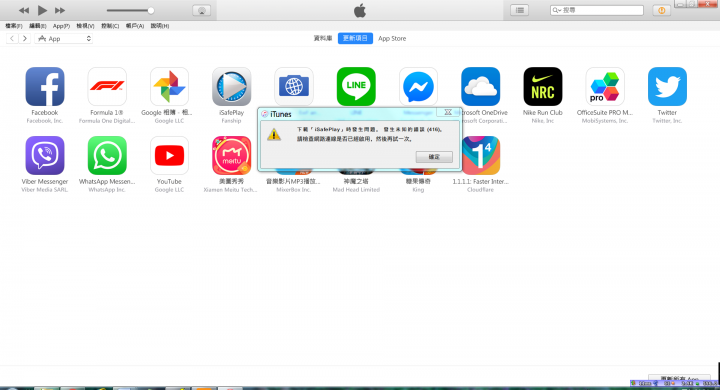The height and width of the screenshot is (390, 720).
Task: Click the LINE app icon
Action: 356,86
